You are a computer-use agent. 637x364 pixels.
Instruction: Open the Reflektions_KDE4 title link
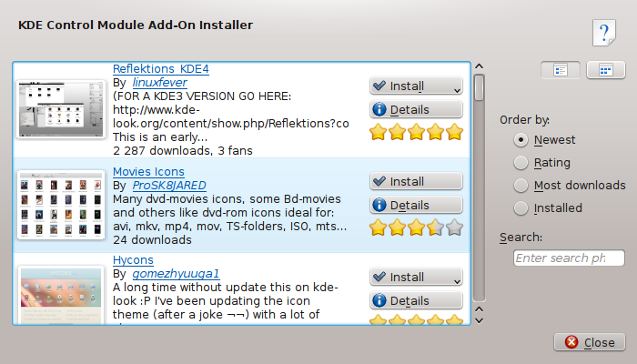coord(160,69)
